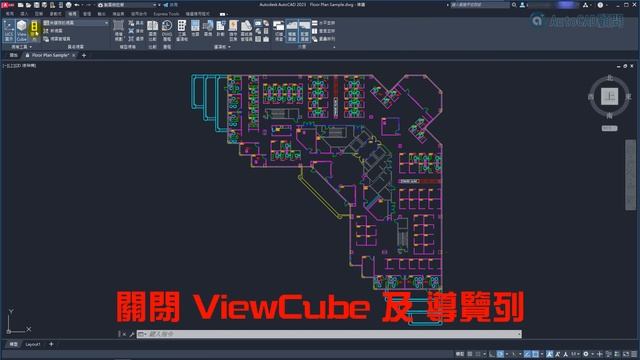Open workspace switching gear in status bar
Viewport: 640px width, 360px height.
pyautogui.click(x=586, y=354)
